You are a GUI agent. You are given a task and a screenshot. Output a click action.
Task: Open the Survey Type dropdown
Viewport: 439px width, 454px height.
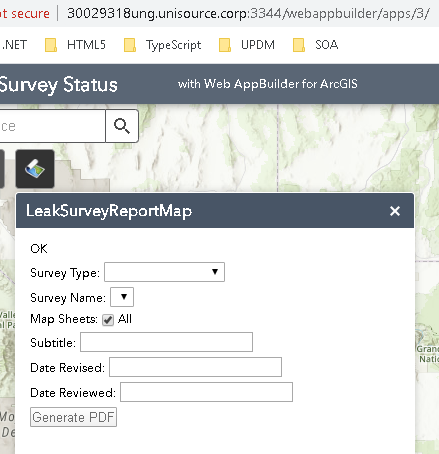pos(164,272)
